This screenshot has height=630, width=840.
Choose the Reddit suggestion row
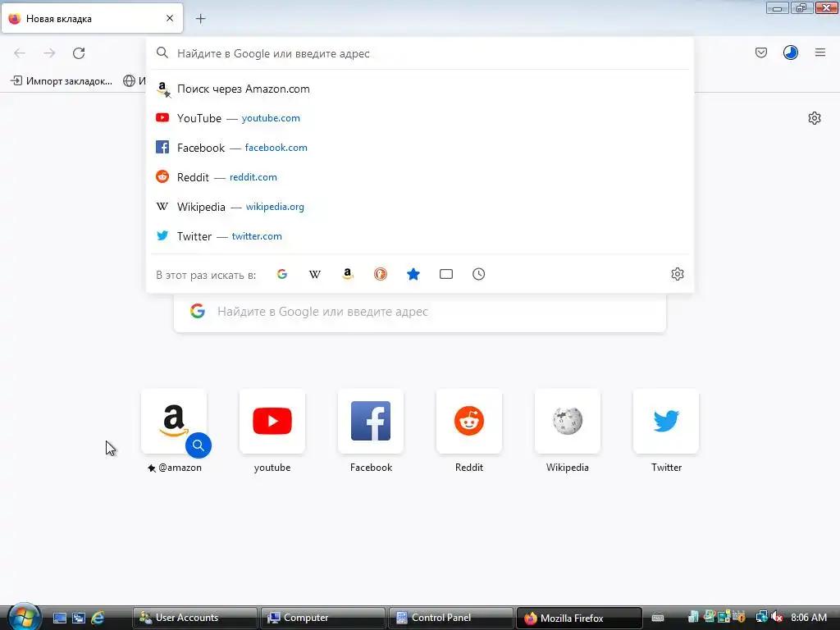pyautogui.click(x=420, y=177)
